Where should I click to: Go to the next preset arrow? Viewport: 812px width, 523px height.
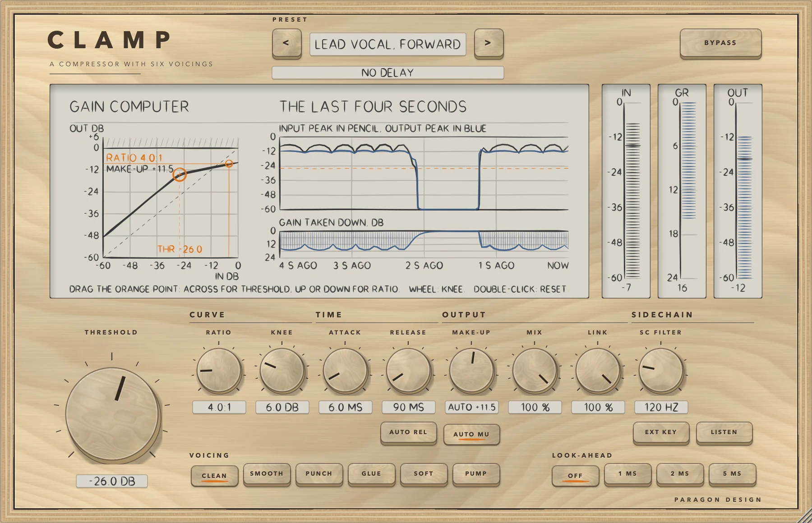coord(489,43)
